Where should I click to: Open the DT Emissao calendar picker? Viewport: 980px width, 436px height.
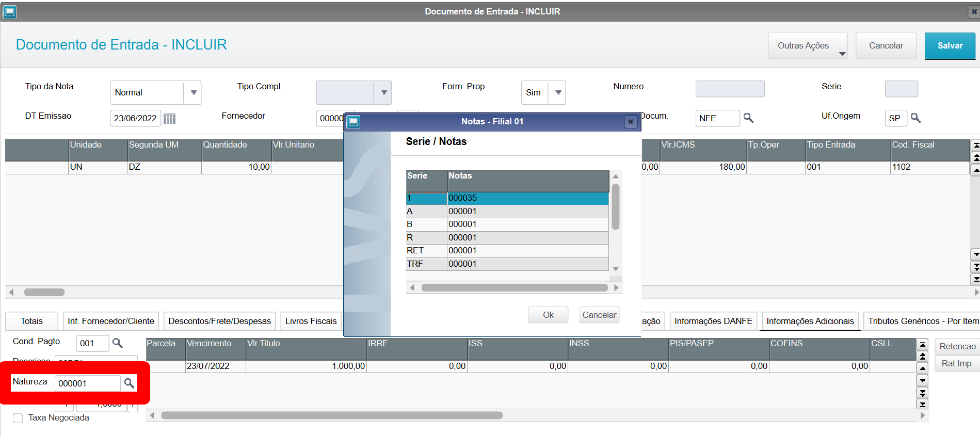point(169,119)
